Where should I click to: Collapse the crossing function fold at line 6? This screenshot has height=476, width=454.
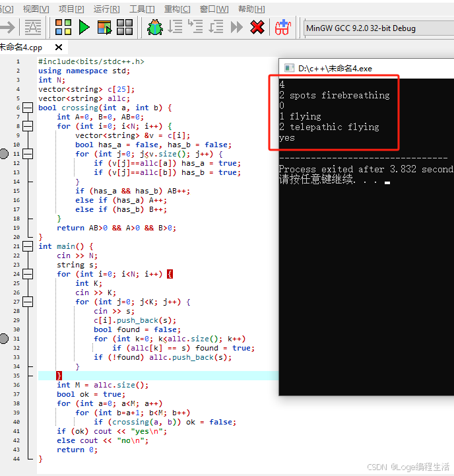pyautogui.click(x=28, y=108)
